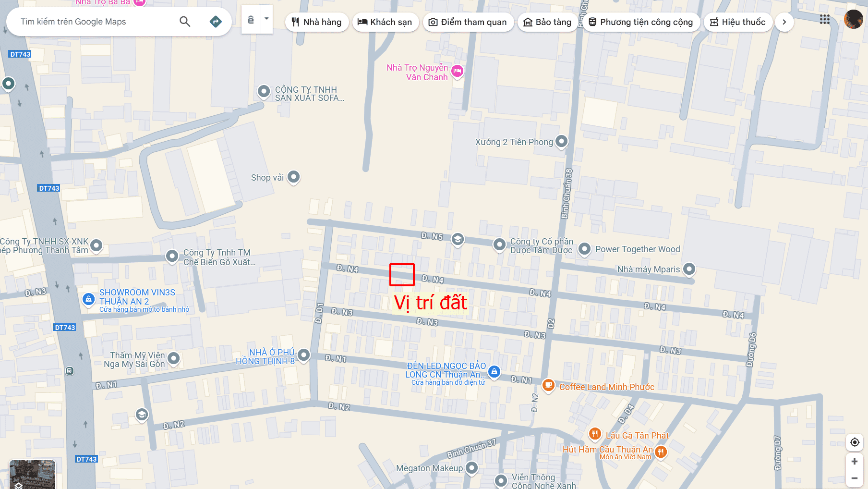
Task: Click the search magnifier icon
Action: [x=185, y=22]
